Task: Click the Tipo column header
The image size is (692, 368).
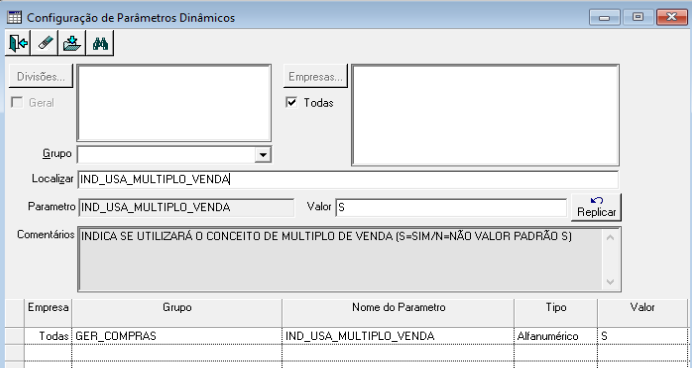Action: coord(556,313)
